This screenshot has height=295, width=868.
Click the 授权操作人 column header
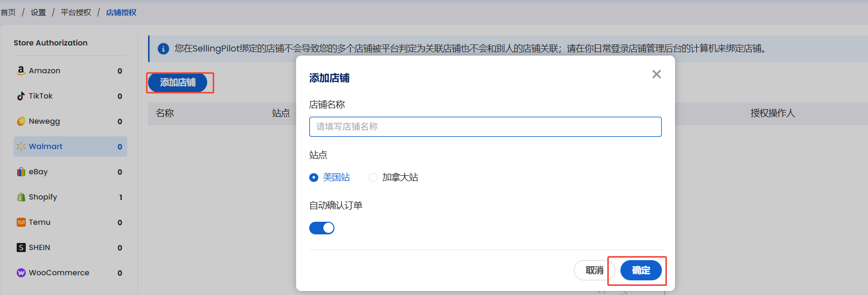tap(773, 113)
